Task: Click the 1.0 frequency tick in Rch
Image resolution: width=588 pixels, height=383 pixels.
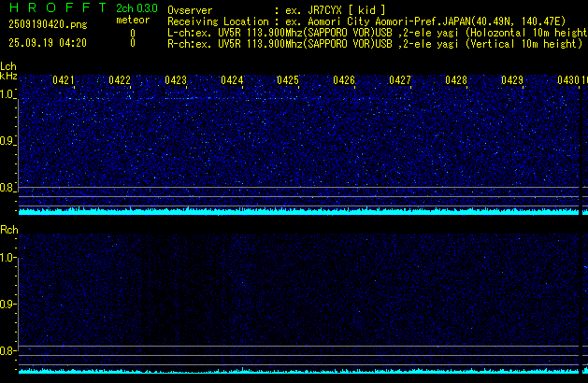Action: [8, 257]
